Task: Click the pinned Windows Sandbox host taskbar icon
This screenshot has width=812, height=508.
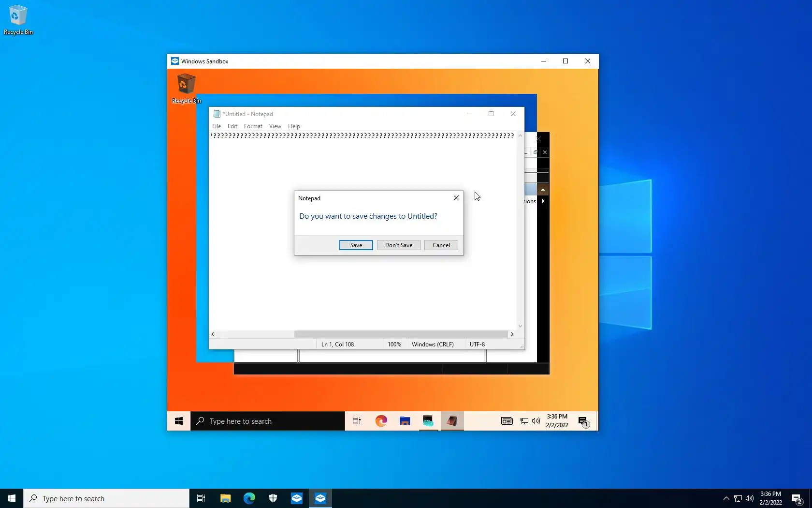Action: tap(296, 498)
